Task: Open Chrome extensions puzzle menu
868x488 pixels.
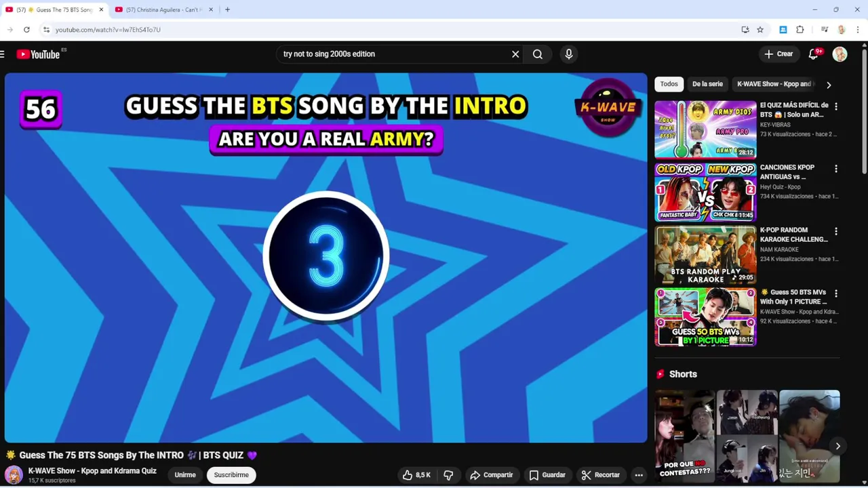Action: click(x=800, y=30)
